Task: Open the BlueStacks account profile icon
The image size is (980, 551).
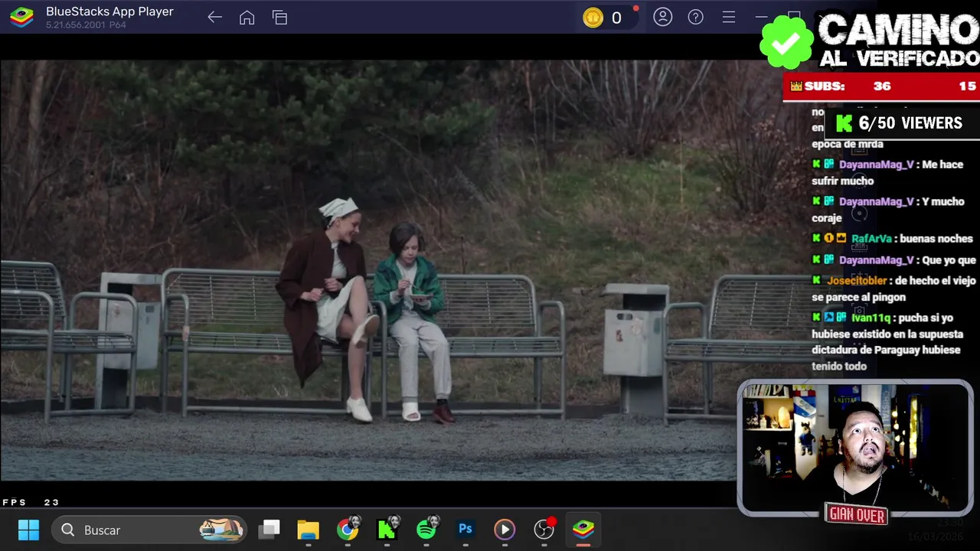Action: (x=663, y=17)
